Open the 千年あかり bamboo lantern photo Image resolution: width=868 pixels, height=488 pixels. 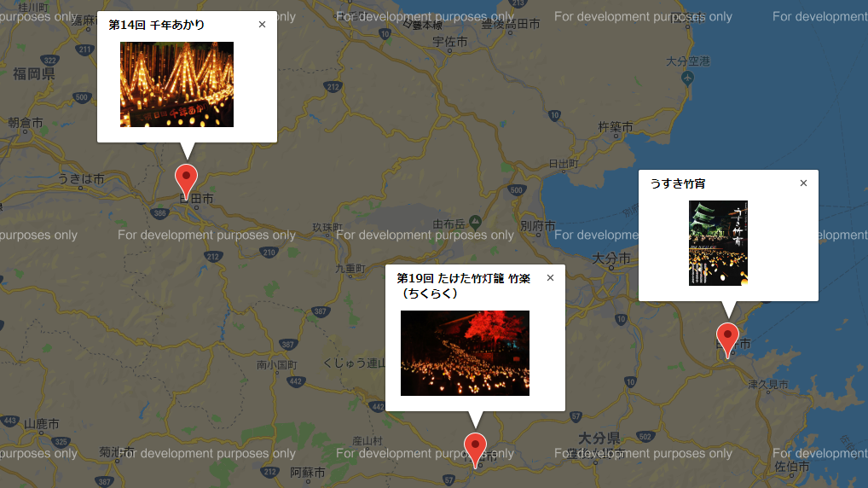(x=176, y=84)
